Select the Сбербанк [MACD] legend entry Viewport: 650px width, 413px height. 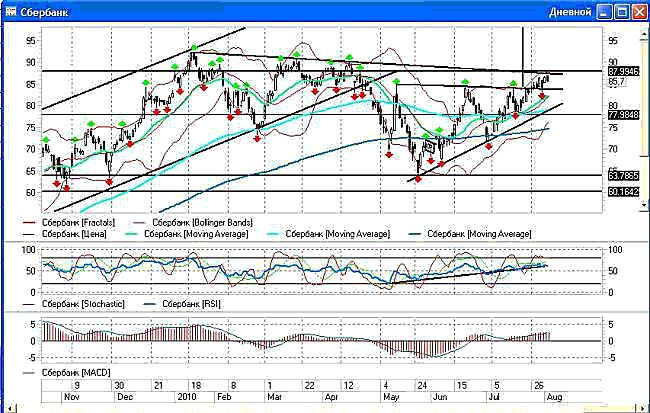67,373
